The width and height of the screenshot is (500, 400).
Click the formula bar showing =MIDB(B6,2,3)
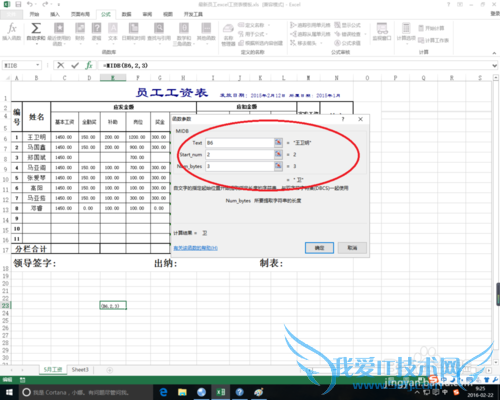click(295, 66)
